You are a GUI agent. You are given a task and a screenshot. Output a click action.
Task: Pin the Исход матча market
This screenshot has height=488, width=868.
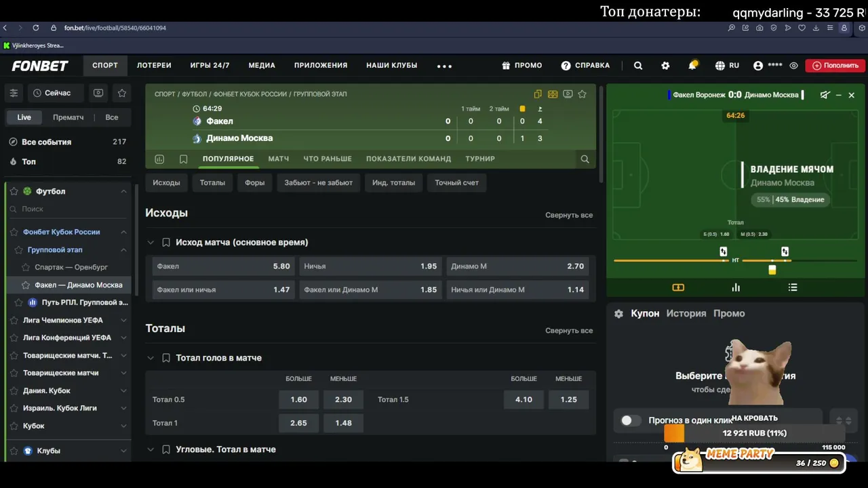pos(166,243)
